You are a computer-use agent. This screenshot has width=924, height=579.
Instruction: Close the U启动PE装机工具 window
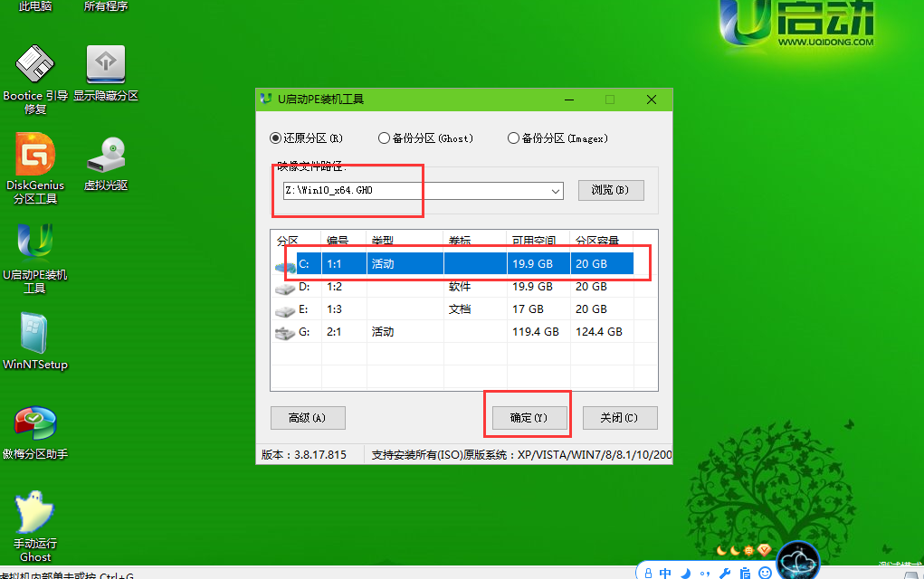[x=652, y=100]
